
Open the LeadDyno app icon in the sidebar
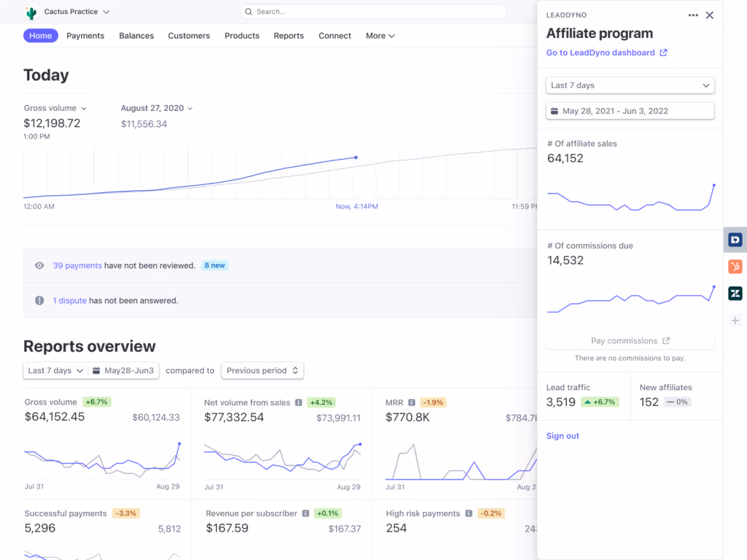click(x=735, y=239)
